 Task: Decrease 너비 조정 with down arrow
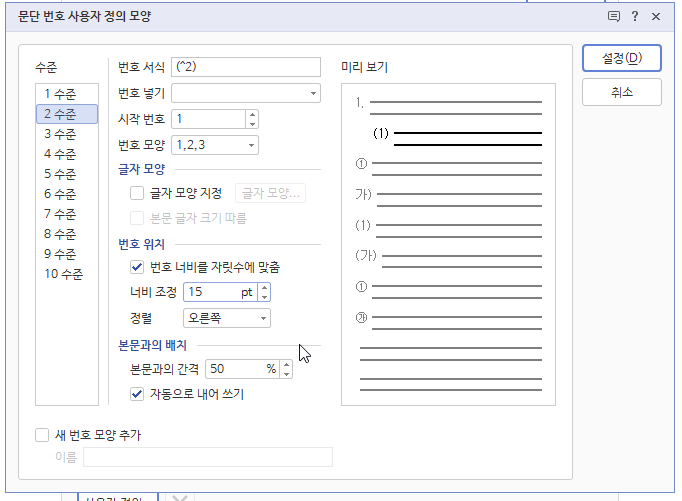(x=264, y=297)
